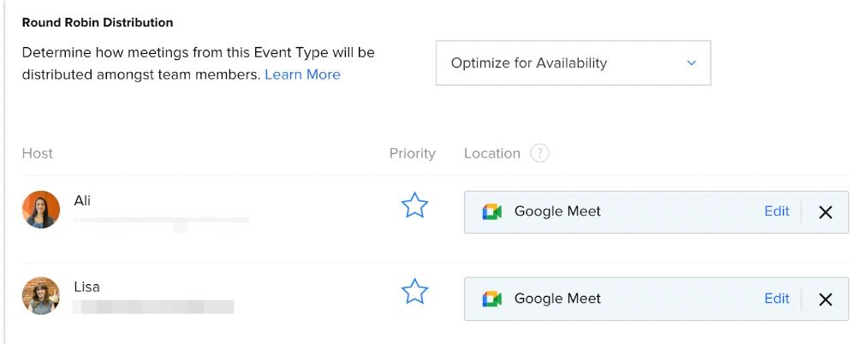Click Google Meet icon in Ali's row
The width and height of the screenshot is (868, 344).
coord(491,212)
